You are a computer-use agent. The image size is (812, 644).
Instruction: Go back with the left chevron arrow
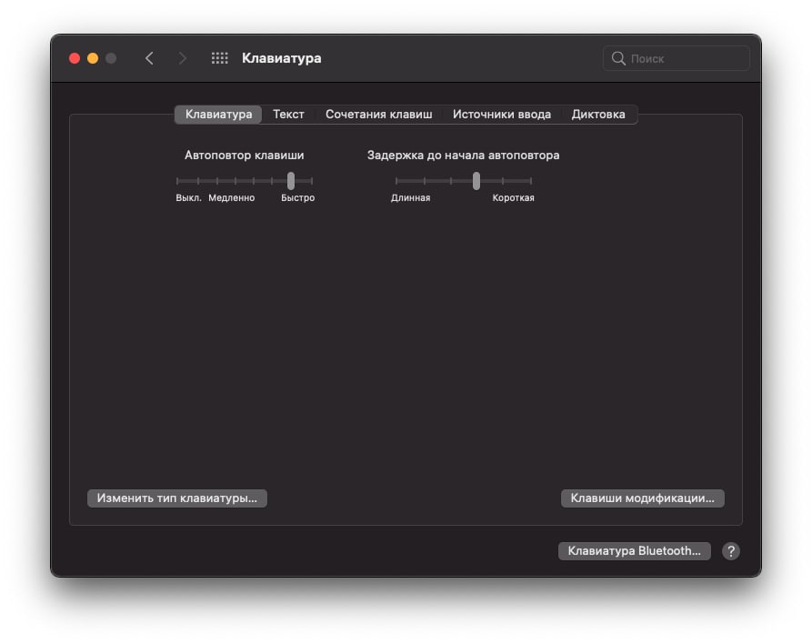pos(149,58)
